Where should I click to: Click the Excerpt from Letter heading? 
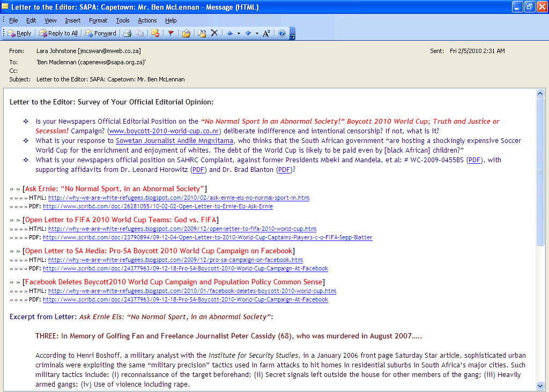(141, 317)
